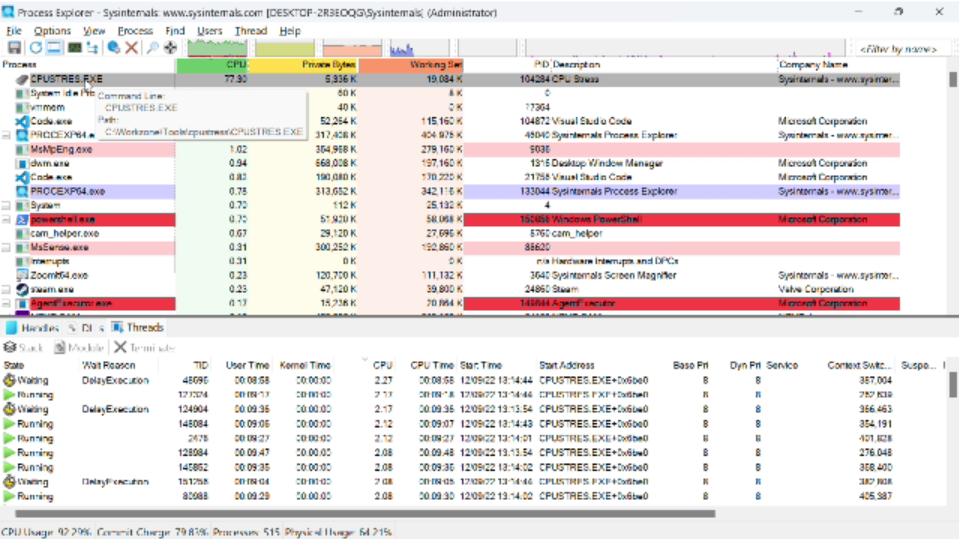Sort by the Description column header
Viewport: 959px width, 539px height.
pyautogui.click(x=664, y=65)
